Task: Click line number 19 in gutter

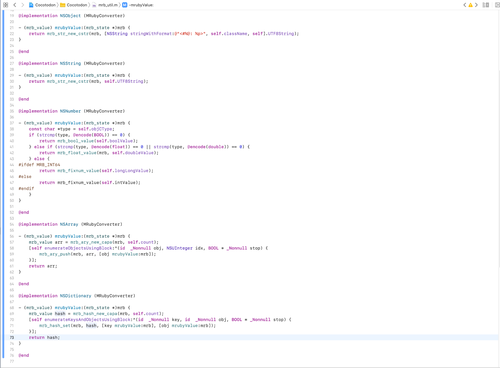Action: pyautogui.click(x=12, y=16)
